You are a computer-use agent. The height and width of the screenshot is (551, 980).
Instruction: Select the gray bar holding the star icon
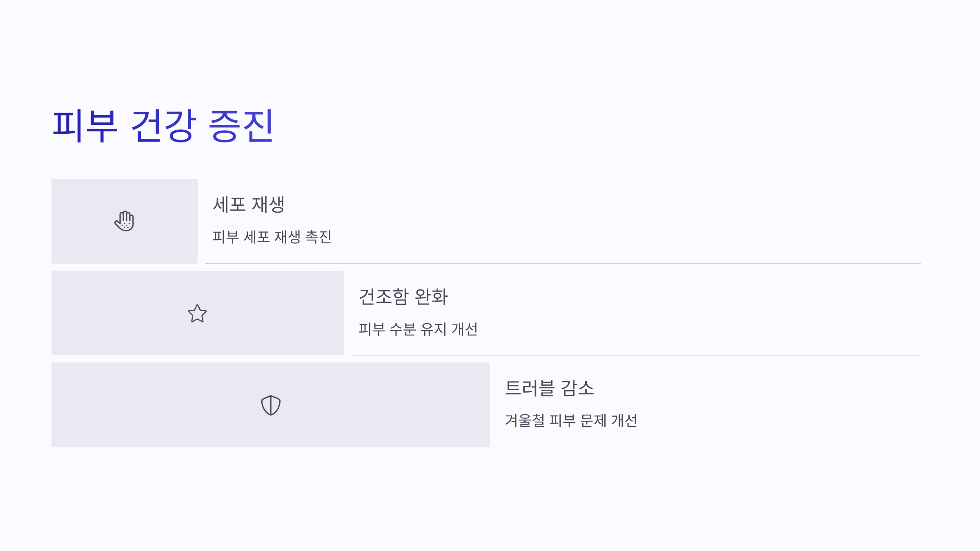198,313
